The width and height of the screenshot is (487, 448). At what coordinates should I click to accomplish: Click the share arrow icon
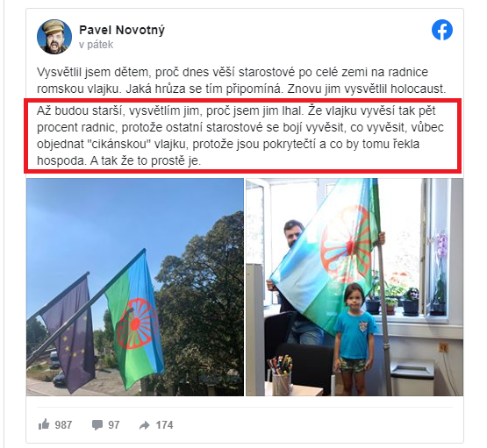pos(145,424)
